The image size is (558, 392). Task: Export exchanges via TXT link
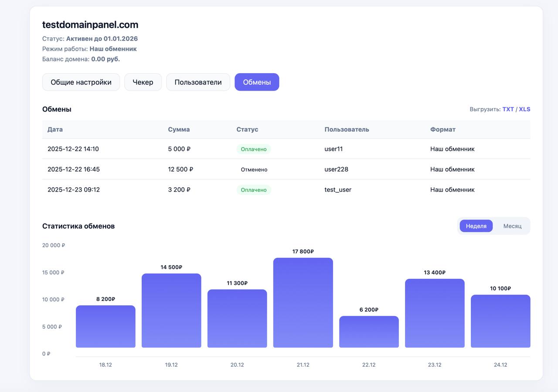508,109
